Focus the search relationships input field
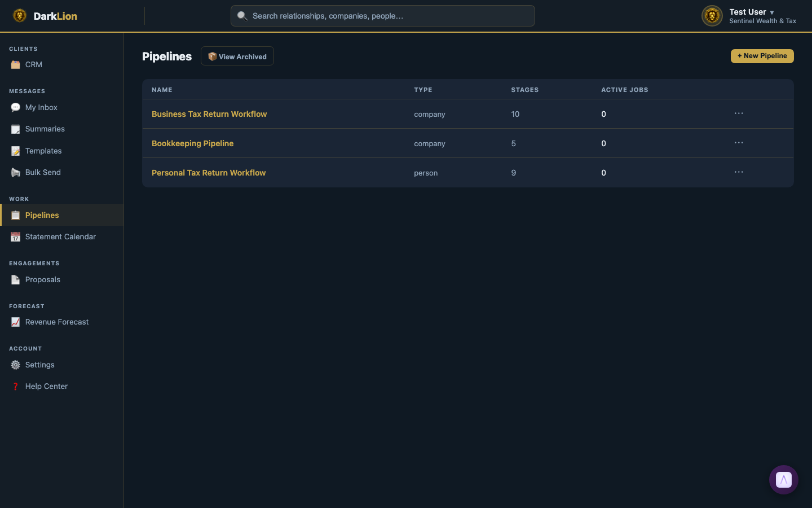This screenshot has height=508, width=812. click(x=383, y=16)
